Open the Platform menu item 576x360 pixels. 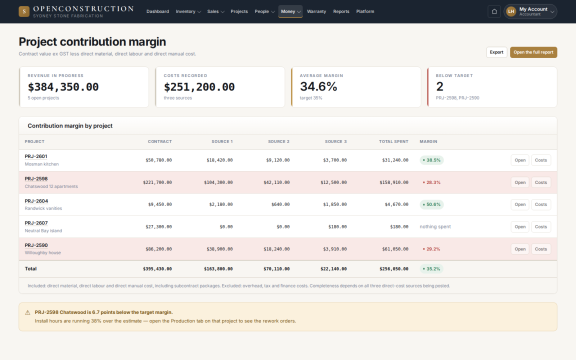click(365, 11)
